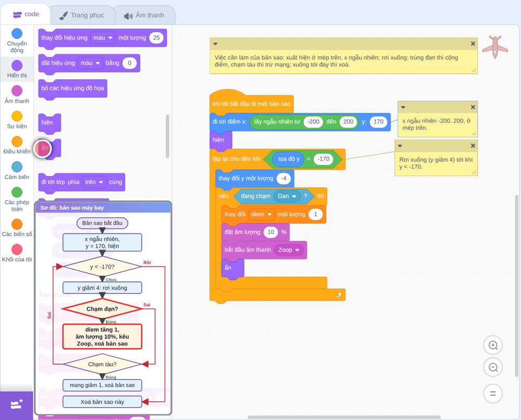Click the 25 value in effect block

point(156,38)
